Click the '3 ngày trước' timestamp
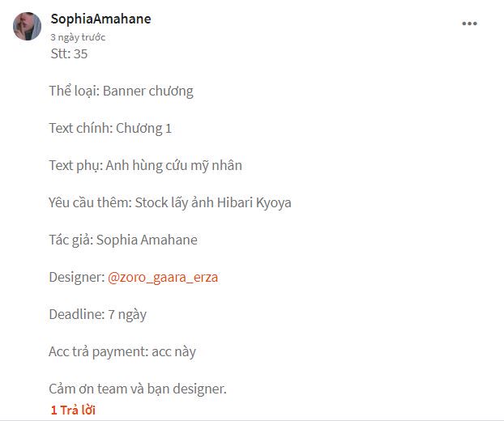This screenshot has height=421, width=504. click(78, 37)
